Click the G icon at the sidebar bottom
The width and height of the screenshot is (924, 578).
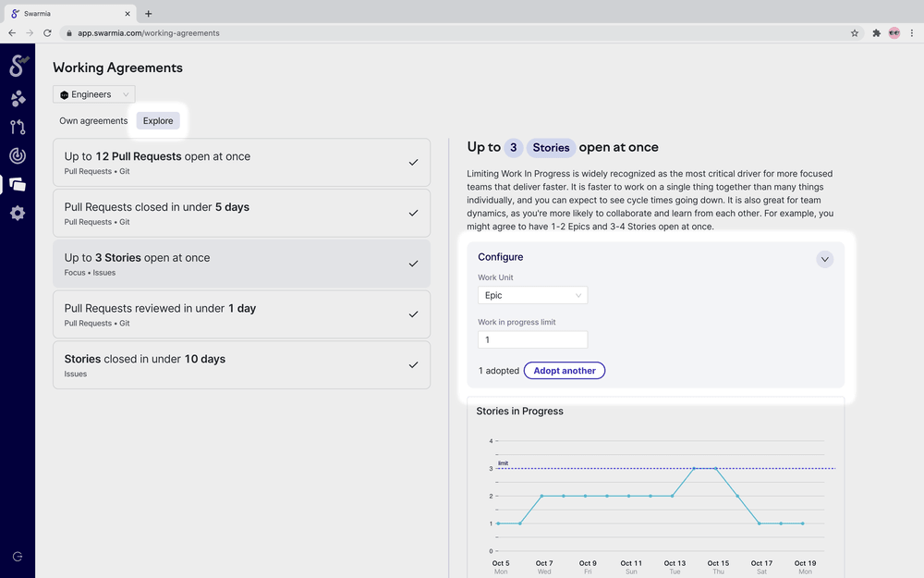[x=16, y=556]
